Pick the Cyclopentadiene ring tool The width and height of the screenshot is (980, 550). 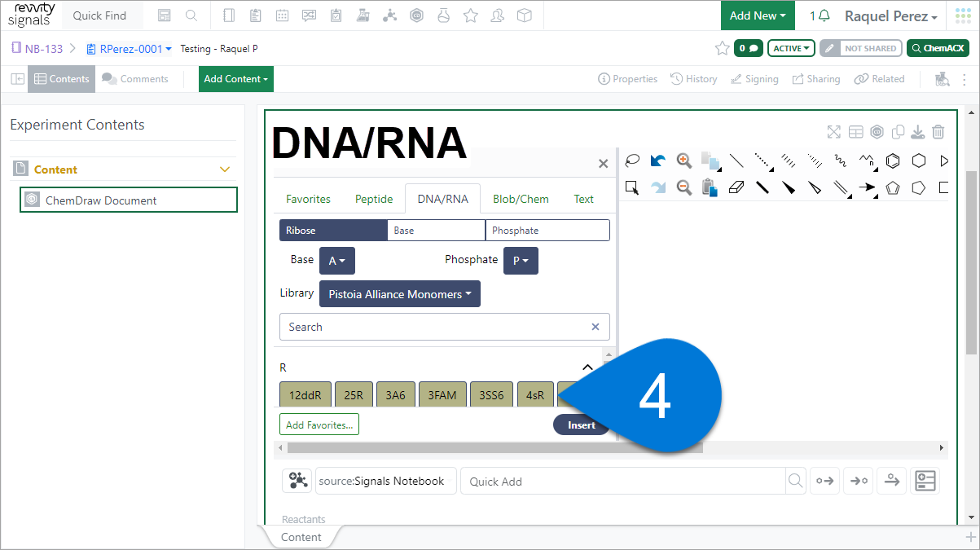(x=893, y=187)
